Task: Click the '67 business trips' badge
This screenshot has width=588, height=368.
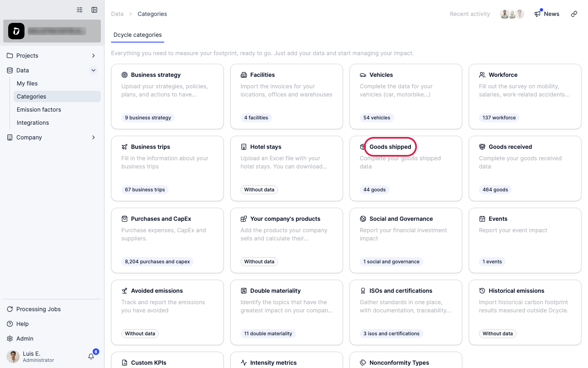Action: (145, 190)
